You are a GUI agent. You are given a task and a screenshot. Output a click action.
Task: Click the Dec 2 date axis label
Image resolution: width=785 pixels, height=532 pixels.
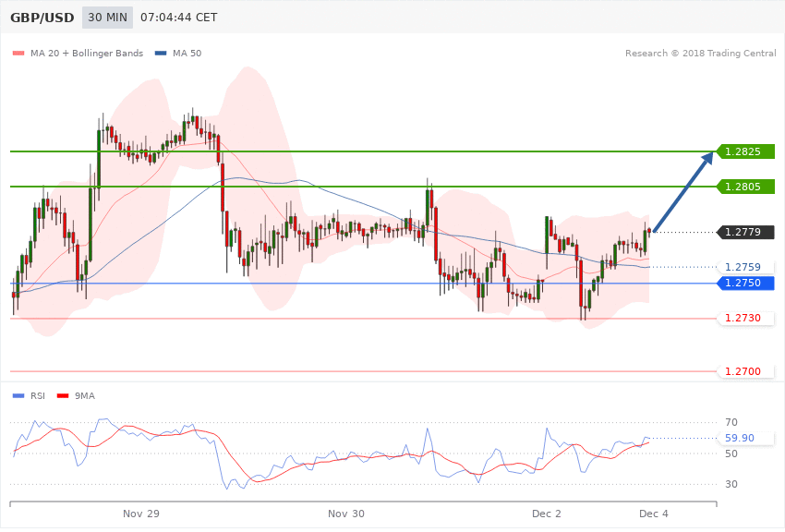pyautogui.click(x=547, y=514)
